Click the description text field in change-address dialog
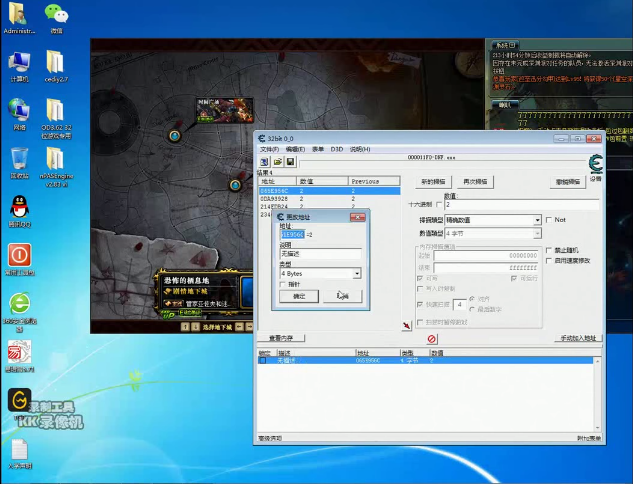Viewport: 633px width, 484px height. (x=320, y=254)
